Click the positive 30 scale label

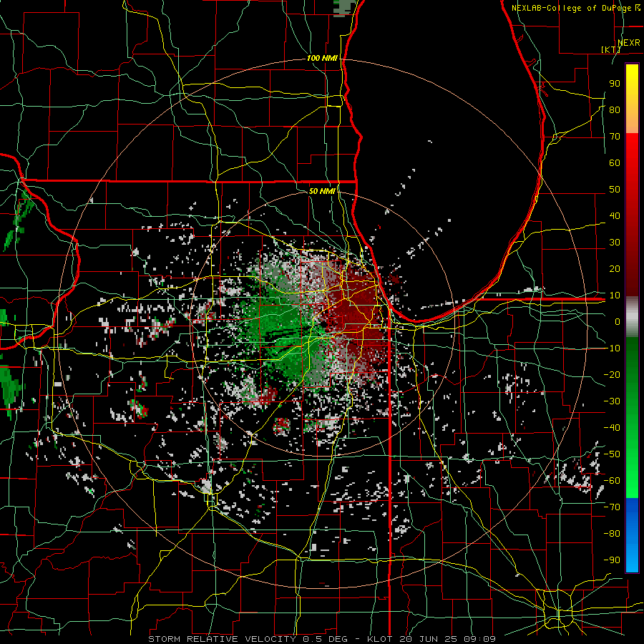615,243
